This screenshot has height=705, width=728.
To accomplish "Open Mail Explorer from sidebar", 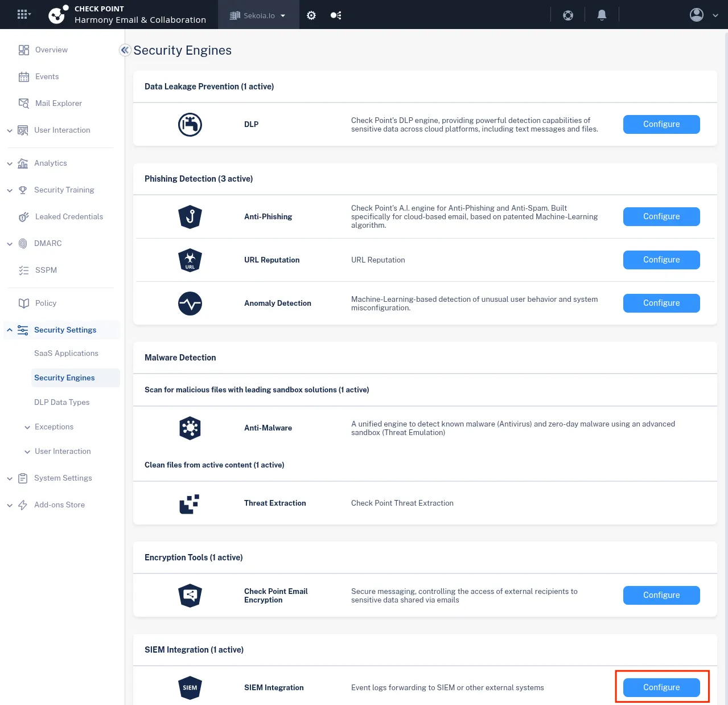I will 58,103.
